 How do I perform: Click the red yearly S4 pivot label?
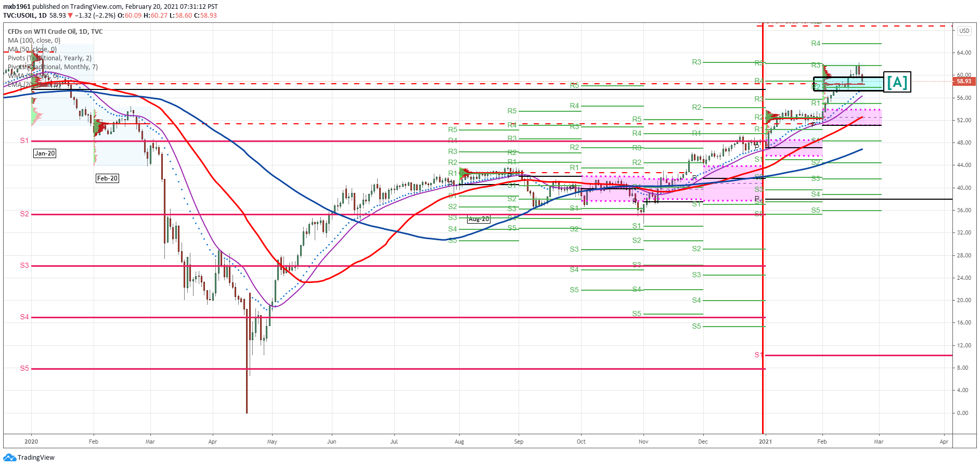click(x=24, y=317)
